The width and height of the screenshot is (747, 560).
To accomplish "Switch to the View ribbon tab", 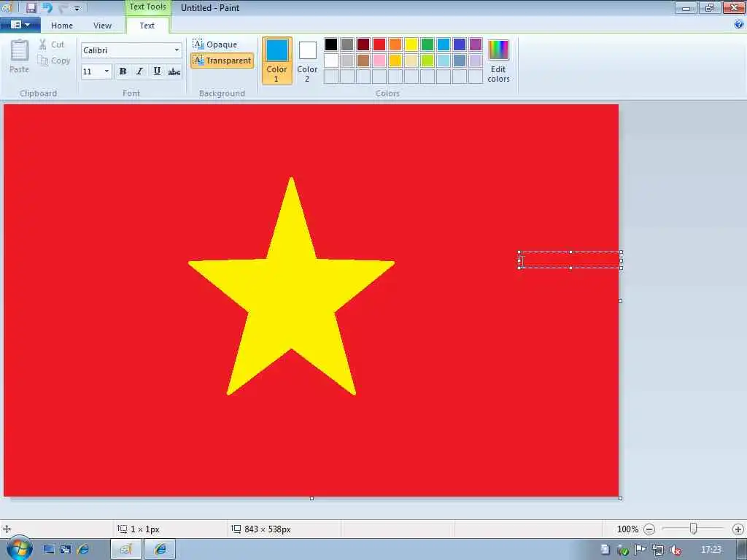I will (x=102, y=26).
